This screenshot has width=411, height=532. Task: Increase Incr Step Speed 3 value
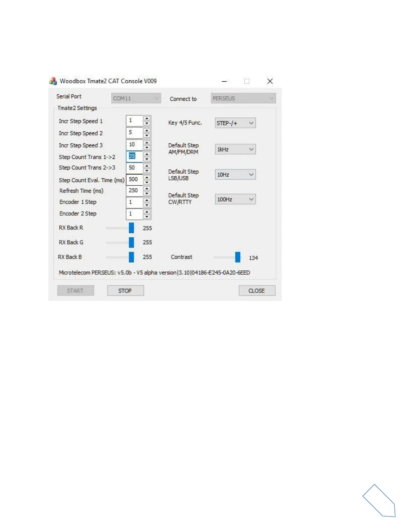[147, 142]
